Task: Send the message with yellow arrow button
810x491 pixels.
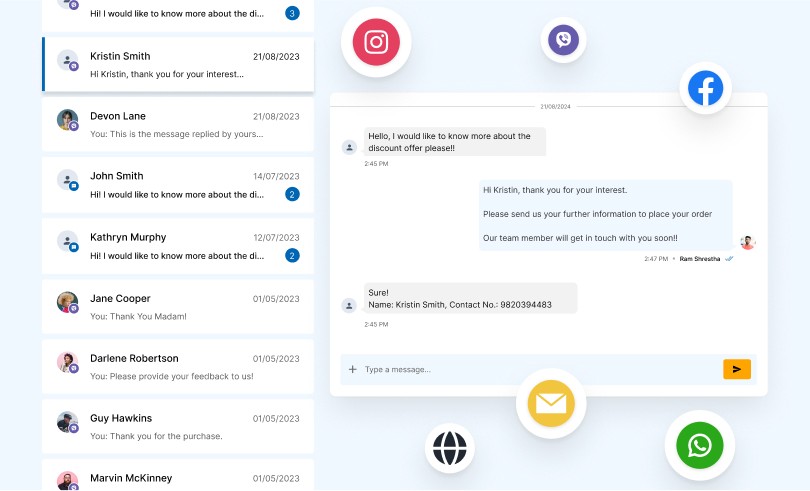Action: pyautogui.click(x=737, y=369)
